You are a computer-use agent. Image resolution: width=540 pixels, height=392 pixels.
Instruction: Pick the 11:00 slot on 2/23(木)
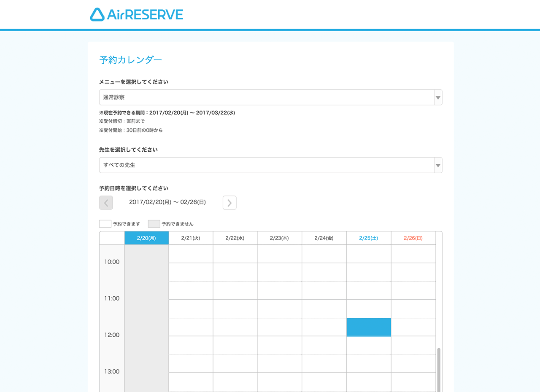[279, 309]
